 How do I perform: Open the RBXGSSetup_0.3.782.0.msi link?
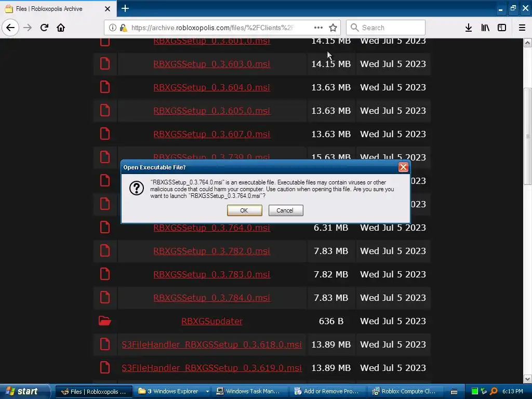pyautogui.click(x=212, y=251)
